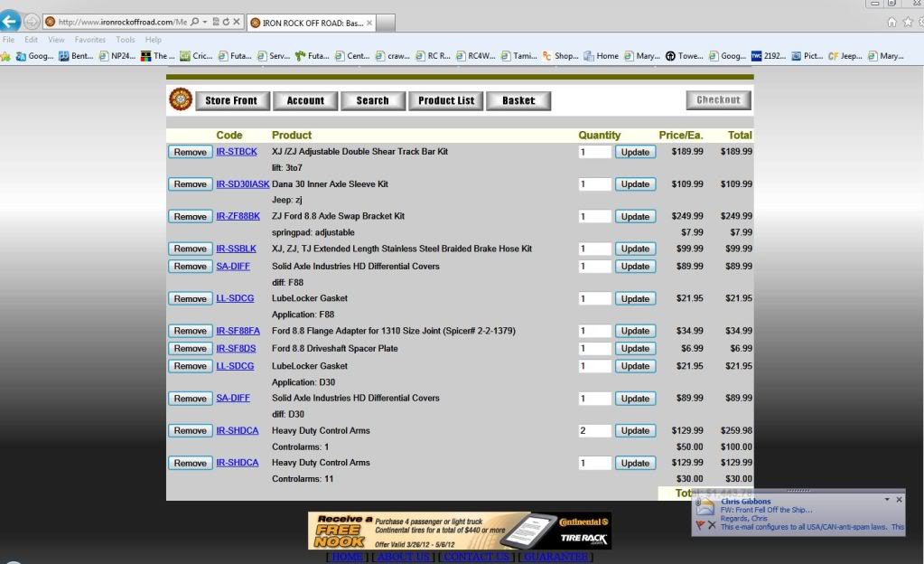Image resolution: width=924 pixels, height=564 pixels.
Task: Click the Store Front button
Action: click(232, 101)
